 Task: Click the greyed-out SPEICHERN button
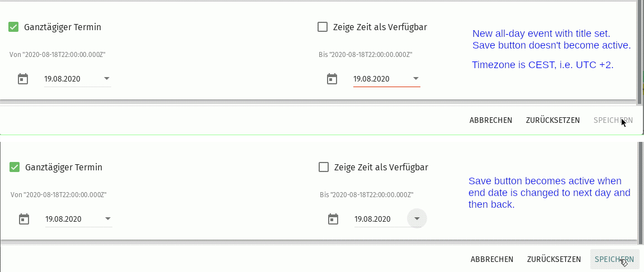pyautogui.click(x=613, y=120)
